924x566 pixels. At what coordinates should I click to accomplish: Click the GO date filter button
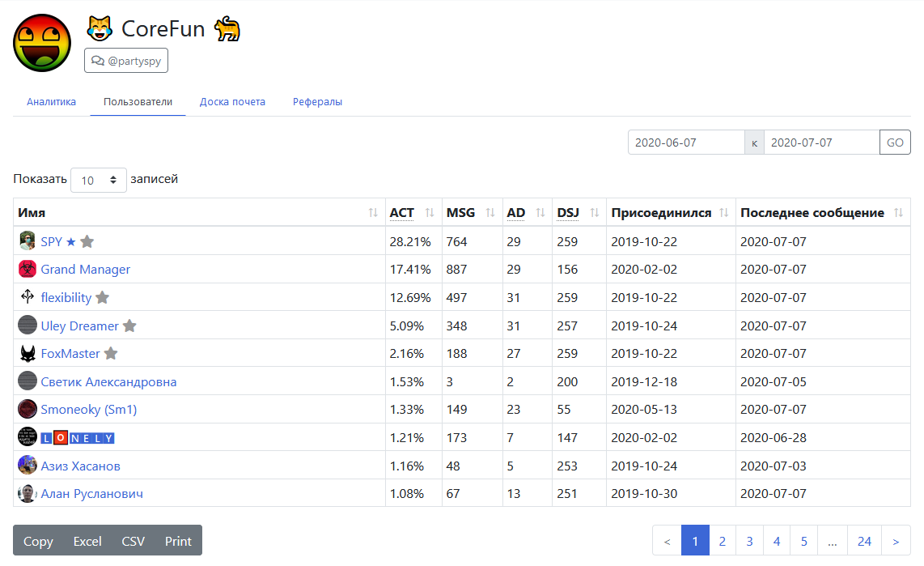(x=895, y=142)
